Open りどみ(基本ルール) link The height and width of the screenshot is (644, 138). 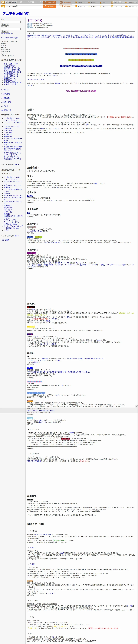(11, 64)
